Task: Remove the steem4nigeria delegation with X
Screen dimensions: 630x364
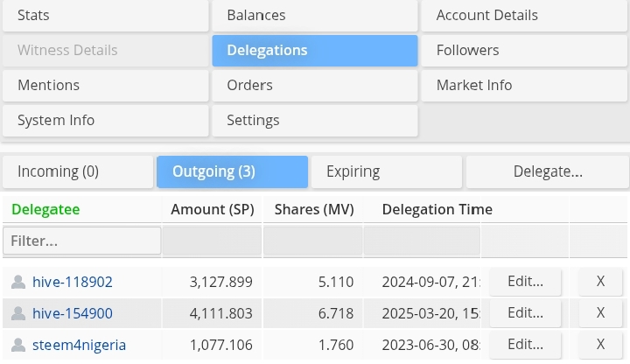Action: click(x=600, y=345)
